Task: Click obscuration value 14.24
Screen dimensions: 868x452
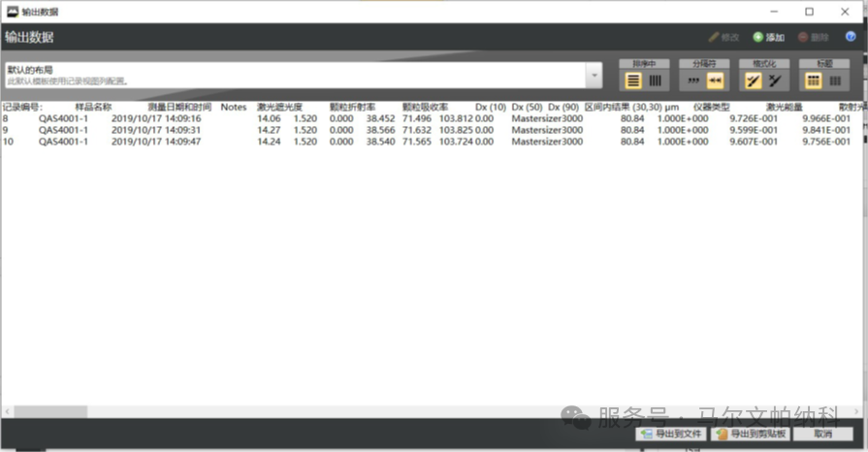Action: (x=269, y=142)
